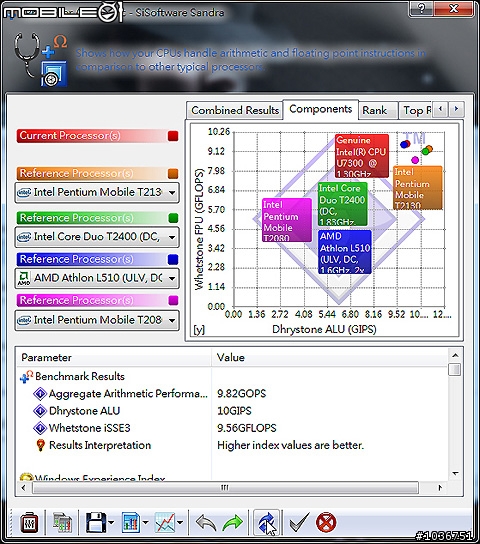Click the results list vertical scroll up arrow

tap(455, 355)
